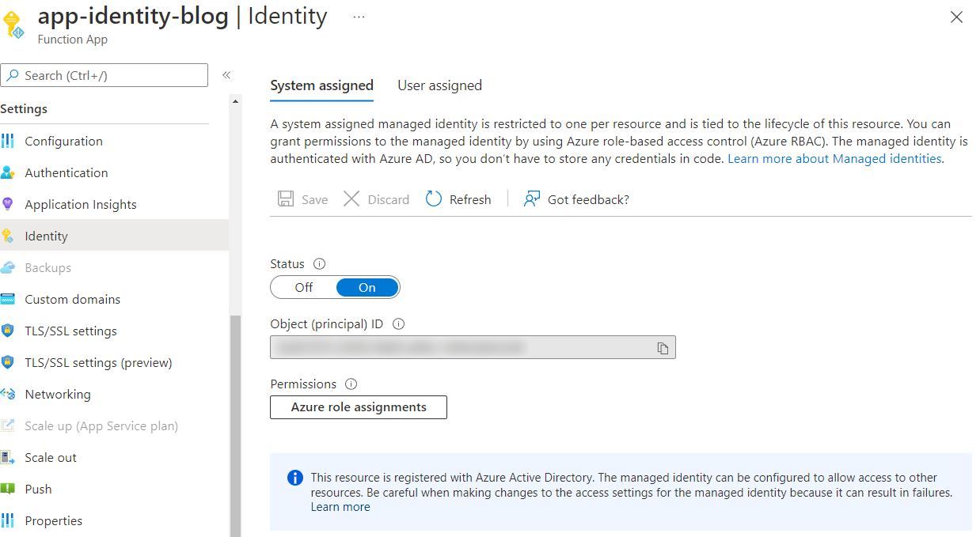This screenshot has height=537, width=980.
Task: Switch the Status toggle to Off
Action: pyautogui.click(x=304, y=287)
